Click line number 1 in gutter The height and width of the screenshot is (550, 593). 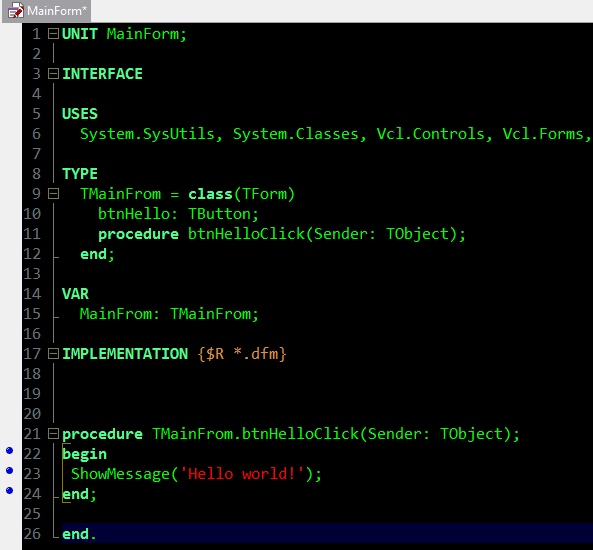click(36, 34)
